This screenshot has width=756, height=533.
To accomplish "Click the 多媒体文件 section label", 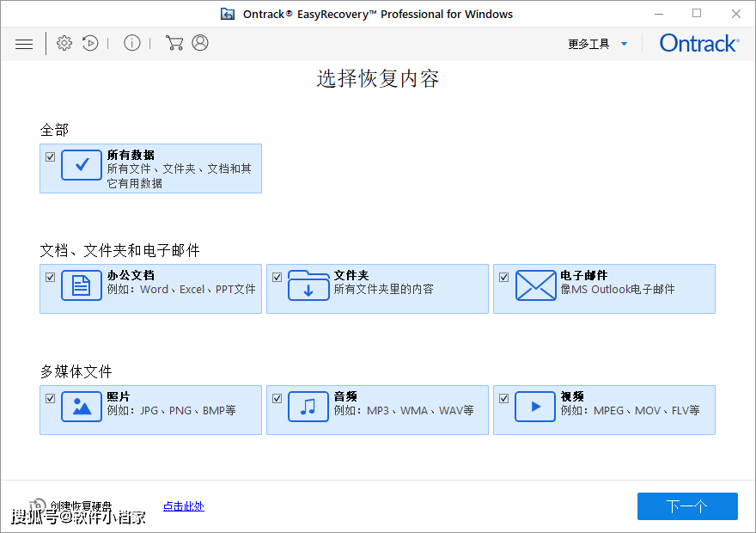I will [x=76, y=371].
